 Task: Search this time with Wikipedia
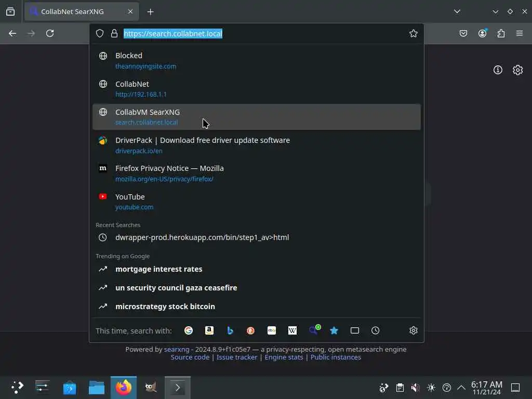(292, 330)
